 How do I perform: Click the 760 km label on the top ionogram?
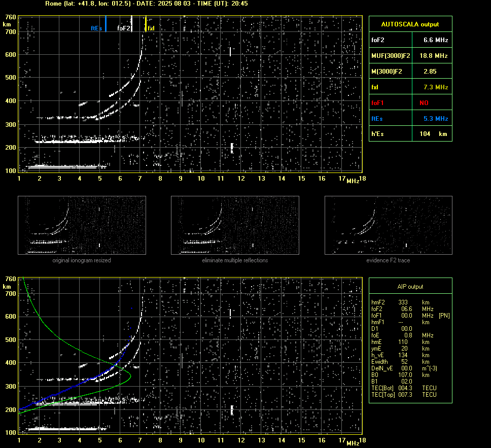pyautogui.click(x=10, y=17)
